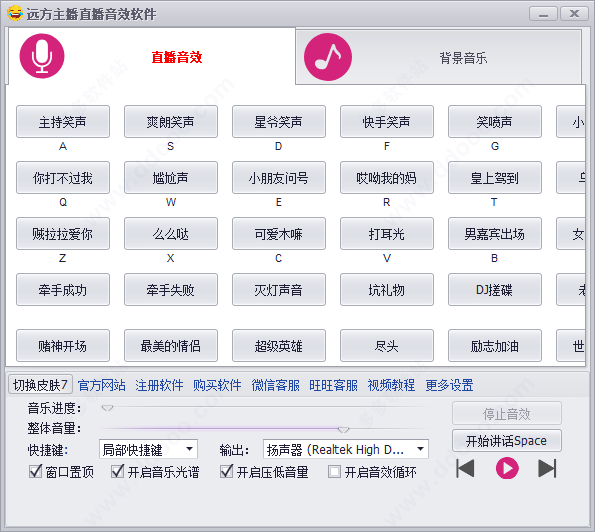Click 开始讲话Space button
The width and height of the screenshot is (595, 532).
click(x=507, y=441)
